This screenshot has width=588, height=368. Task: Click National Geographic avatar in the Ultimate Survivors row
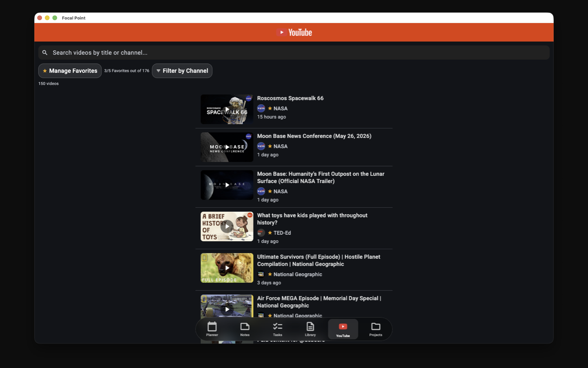pos(261,274)
